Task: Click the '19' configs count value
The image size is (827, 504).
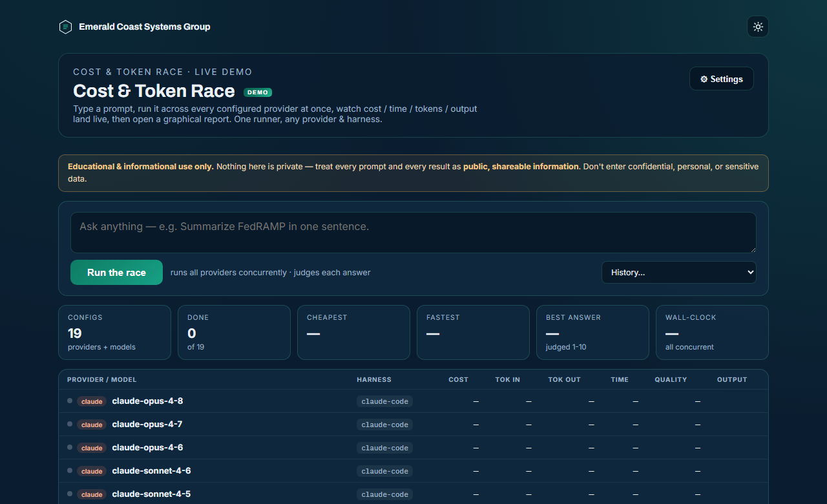Action: click(75, 333)
